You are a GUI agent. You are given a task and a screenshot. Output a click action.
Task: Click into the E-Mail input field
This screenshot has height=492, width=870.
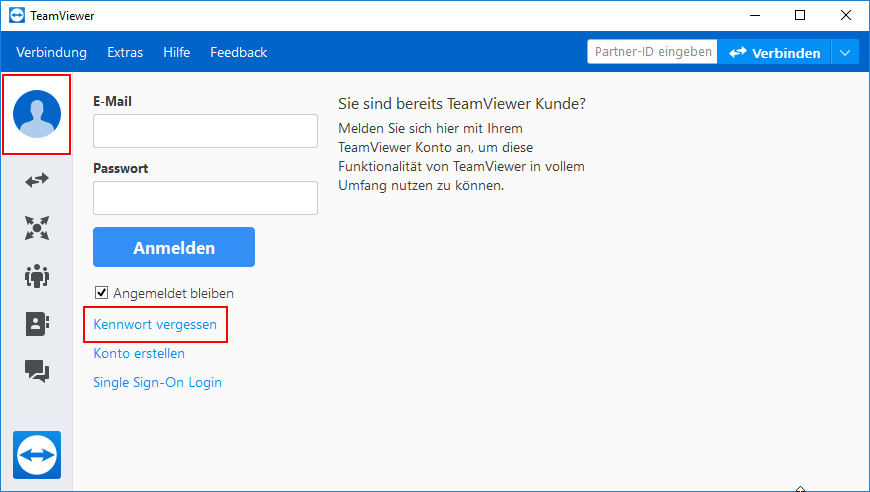coord(205,131)
